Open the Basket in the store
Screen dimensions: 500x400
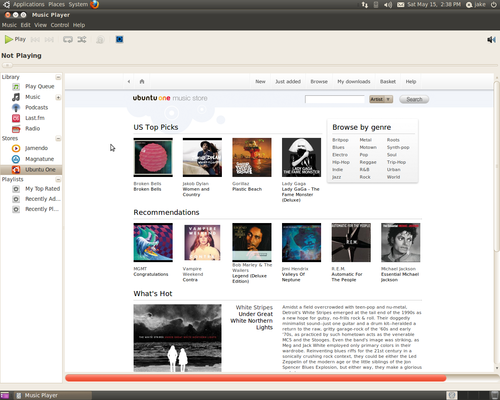pos(388,81)
